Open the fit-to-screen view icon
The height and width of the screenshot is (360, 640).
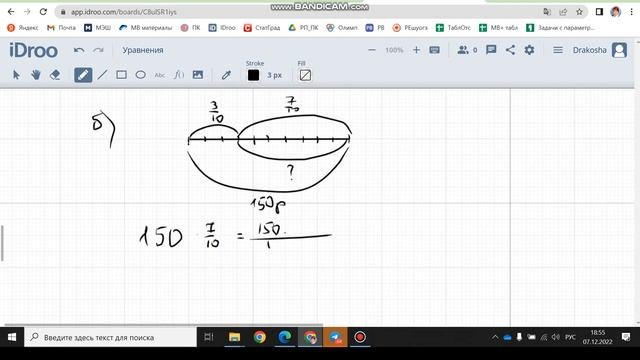coord(435,50)
